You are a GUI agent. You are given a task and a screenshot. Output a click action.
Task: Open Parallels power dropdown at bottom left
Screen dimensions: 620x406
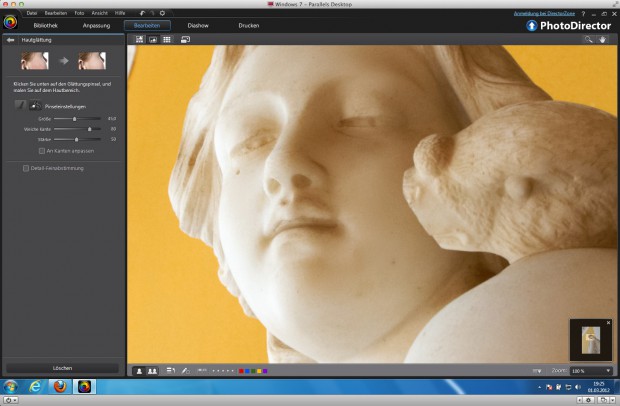coord(10,400)
